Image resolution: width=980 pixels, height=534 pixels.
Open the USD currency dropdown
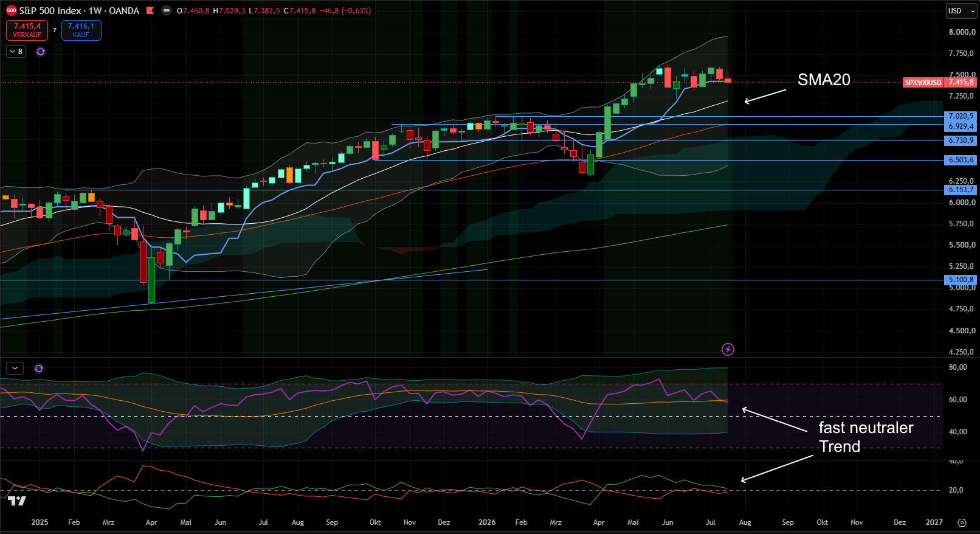click(961, 11)
